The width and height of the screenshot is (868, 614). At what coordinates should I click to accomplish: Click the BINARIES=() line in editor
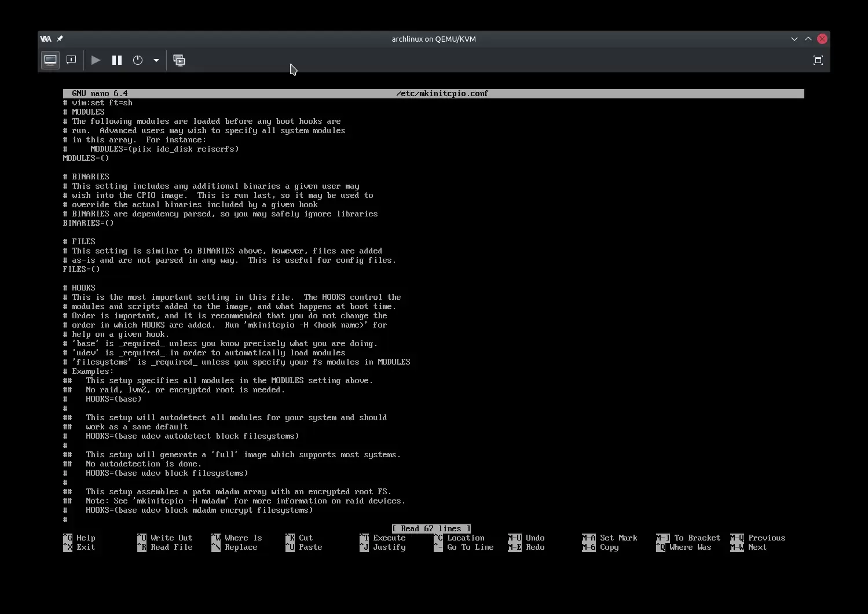pyautogui.click(x=89, y=223)
